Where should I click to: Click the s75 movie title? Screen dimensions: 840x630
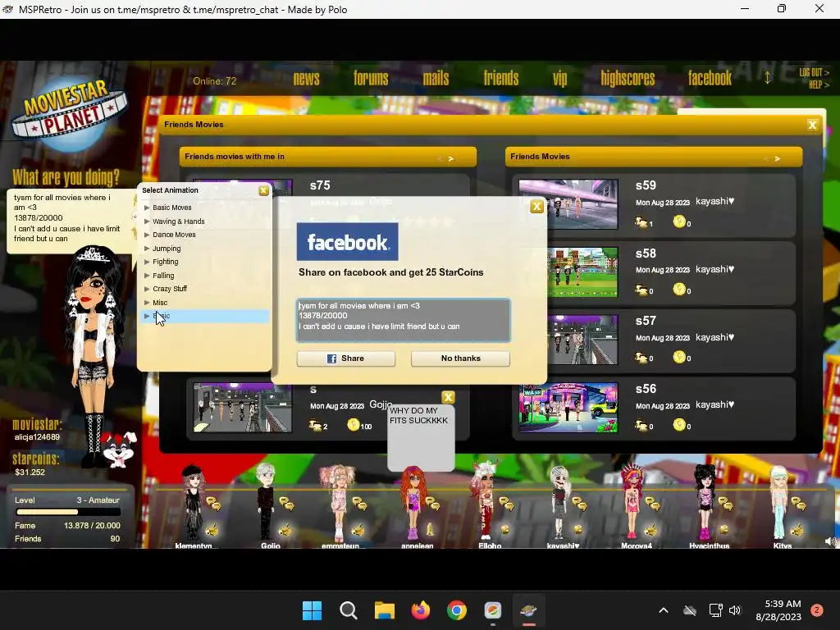click(320, 185)
